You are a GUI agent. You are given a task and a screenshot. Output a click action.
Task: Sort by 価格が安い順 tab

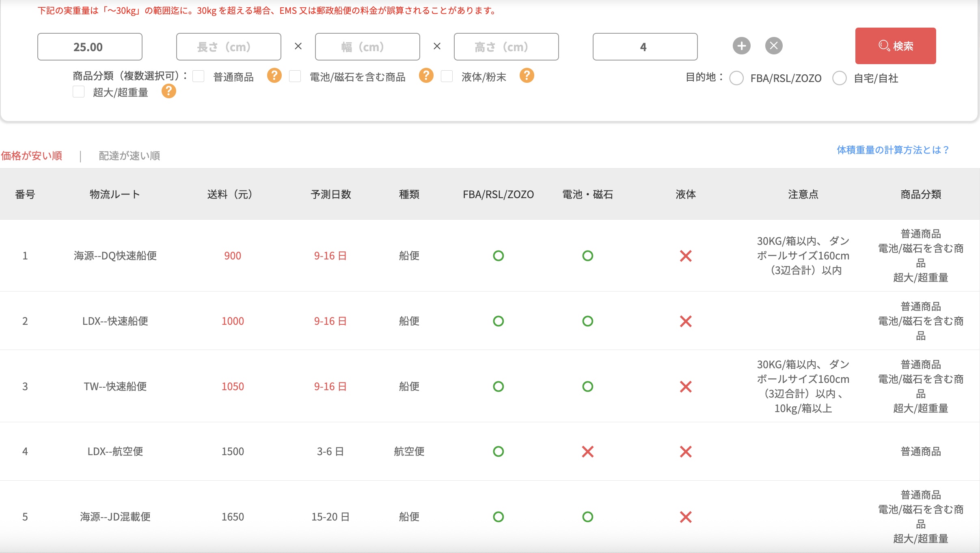(32, 156)
